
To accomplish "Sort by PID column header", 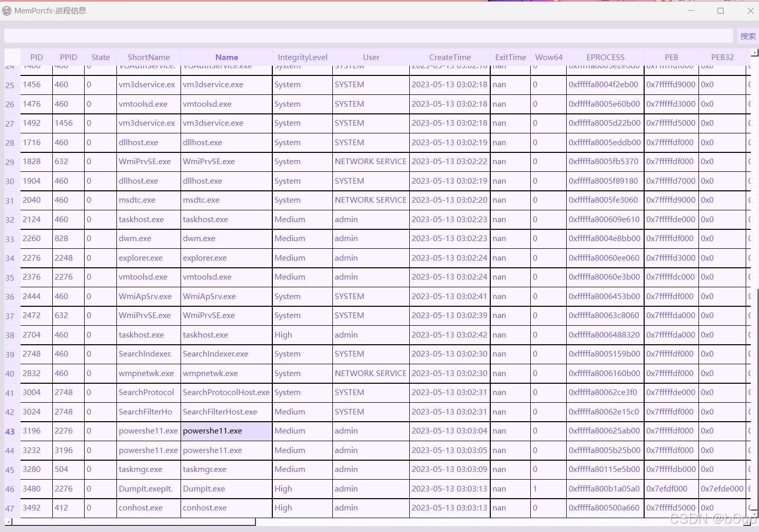I will (36, 57).
